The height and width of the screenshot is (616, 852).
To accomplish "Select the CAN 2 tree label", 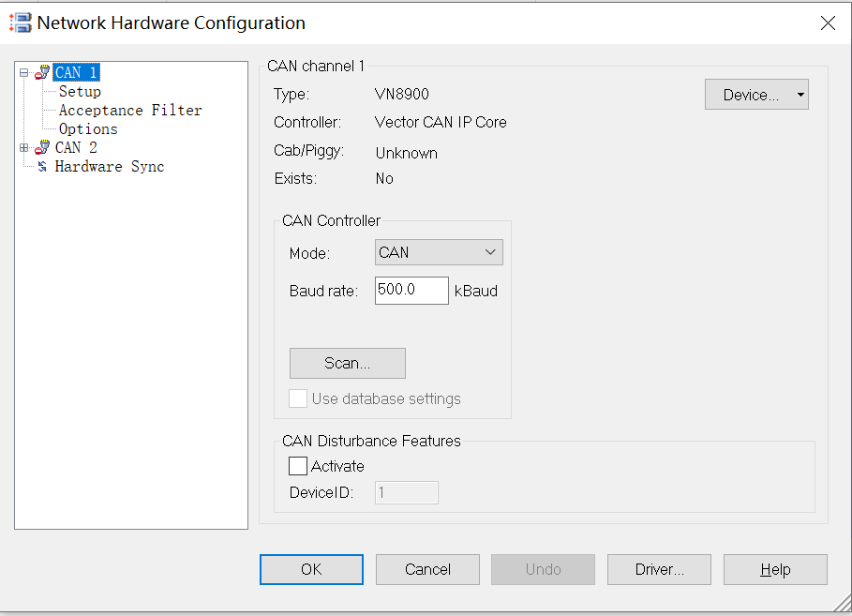I will coord(76,147).
